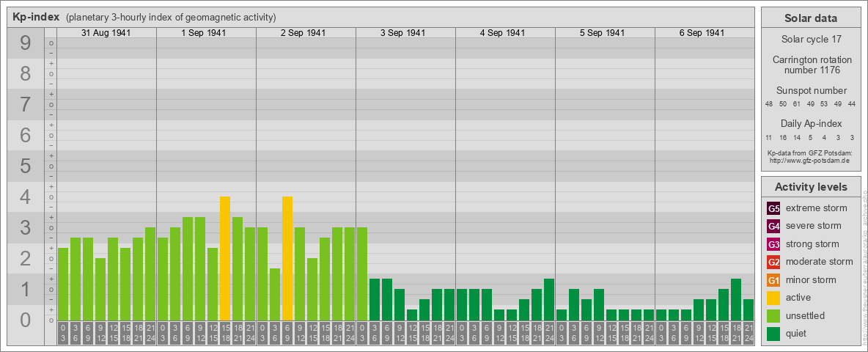Click the 'Daily Ap-index' label
Viewport: 868px width, 352px height.
click(x=811, y=123)
